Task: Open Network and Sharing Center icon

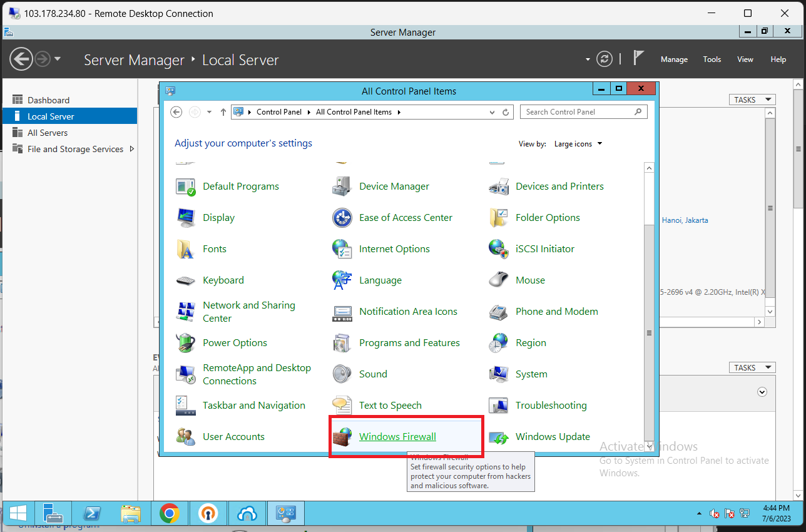Action: tap(186, 312)
